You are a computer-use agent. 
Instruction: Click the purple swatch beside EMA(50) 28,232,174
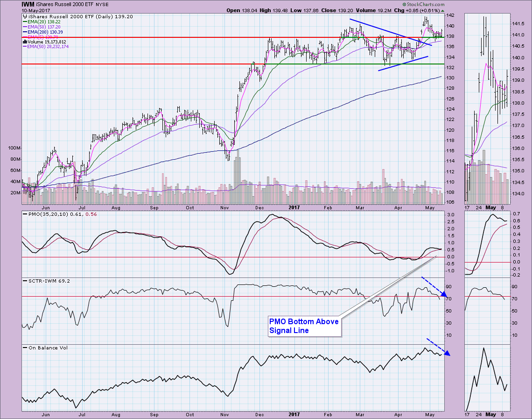click(x=25, y=47)
